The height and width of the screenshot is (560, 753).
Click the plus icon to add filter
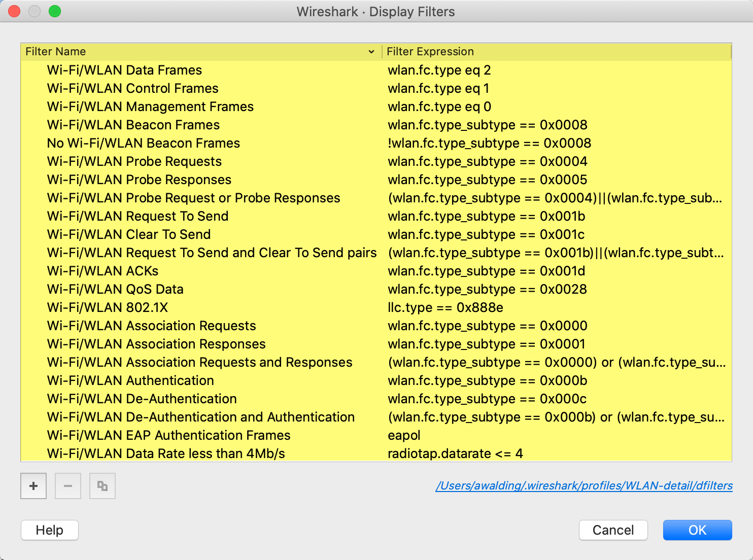click(33, 486)
